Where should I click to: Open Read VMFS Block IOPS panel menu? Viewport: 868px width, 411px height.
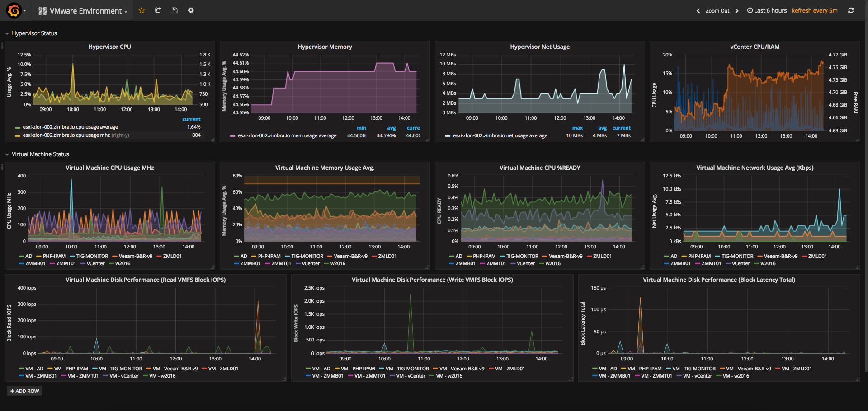[x=146, y=280]
